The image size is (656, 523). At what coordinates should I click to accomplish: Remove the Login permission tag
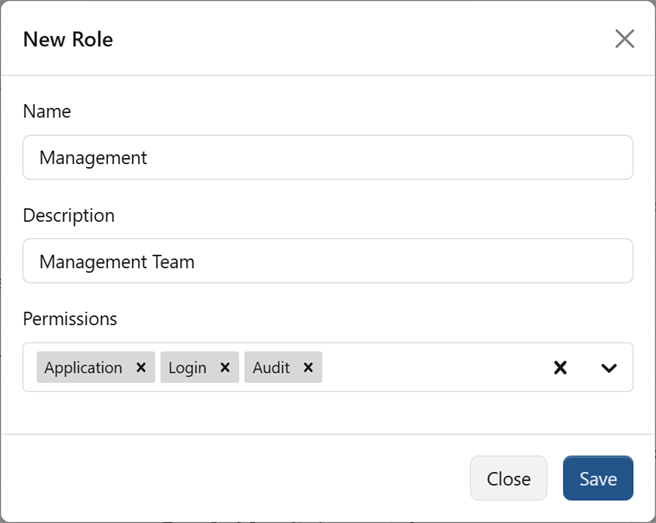pos(225,368)
